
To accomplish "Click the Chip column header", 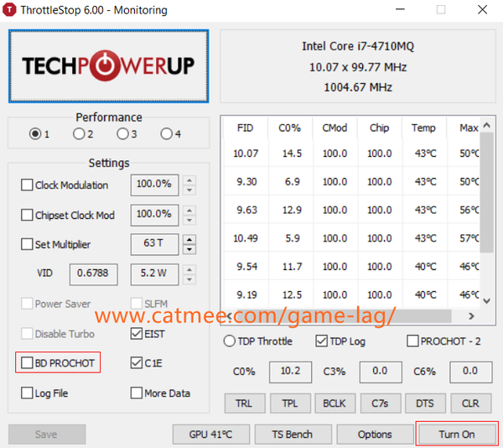I will 380,128.
